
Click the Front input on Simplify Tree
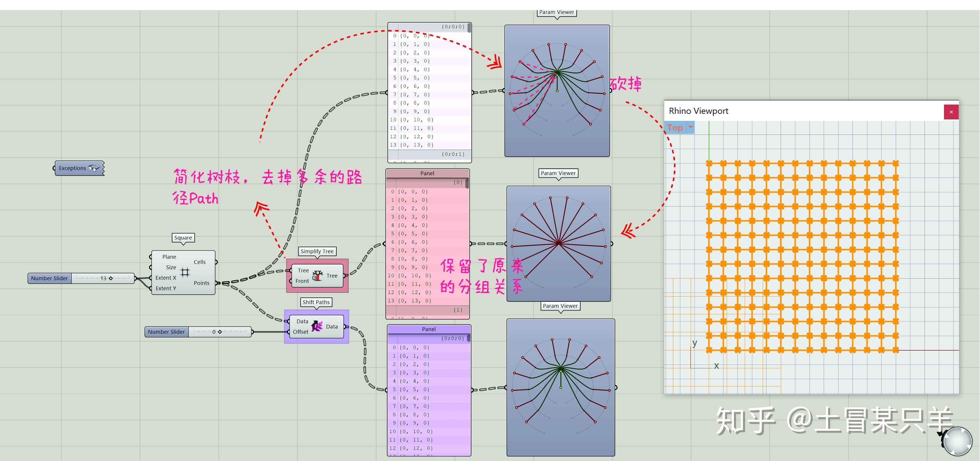pos(302,281)
